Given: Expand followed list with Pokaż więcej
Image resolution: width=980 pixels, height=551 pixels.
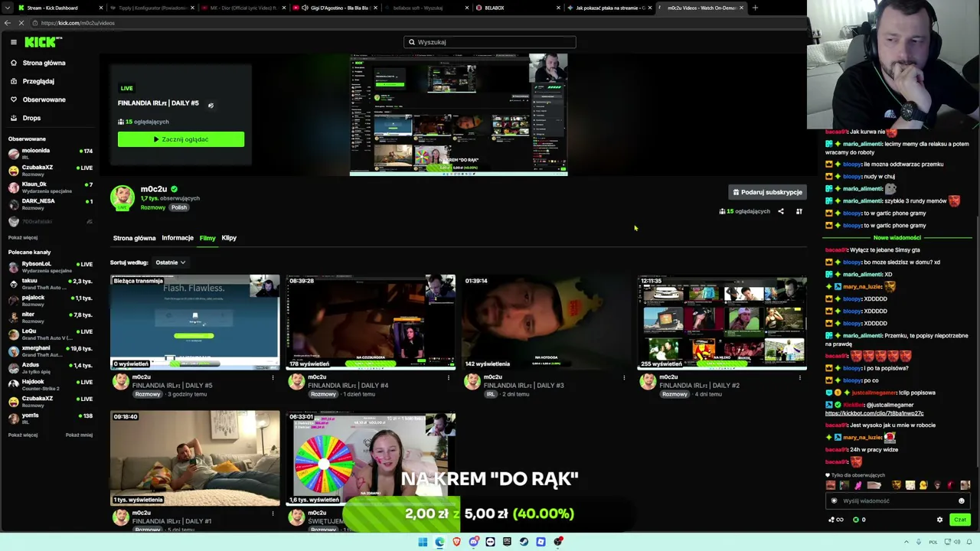Looking at the screenshot, I should tap(23, 238).
